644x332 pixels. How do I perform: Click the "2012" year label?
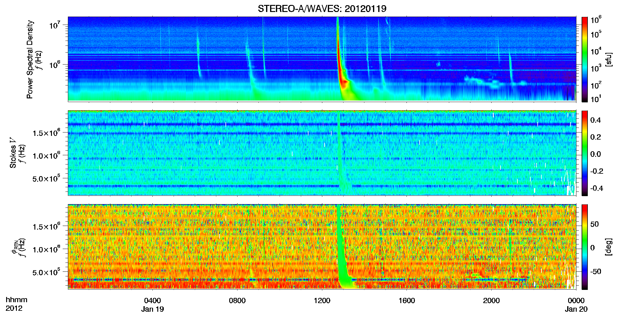(x=14, y=308)
